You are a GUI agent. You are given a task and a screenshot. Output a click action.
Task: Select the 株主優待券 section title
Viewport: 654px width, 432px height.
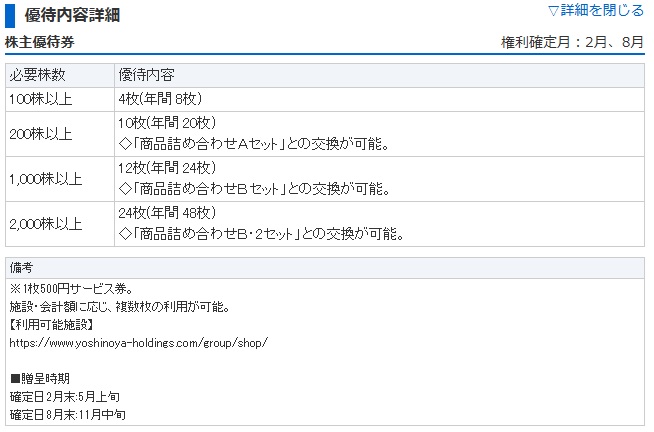click(39, 43)
